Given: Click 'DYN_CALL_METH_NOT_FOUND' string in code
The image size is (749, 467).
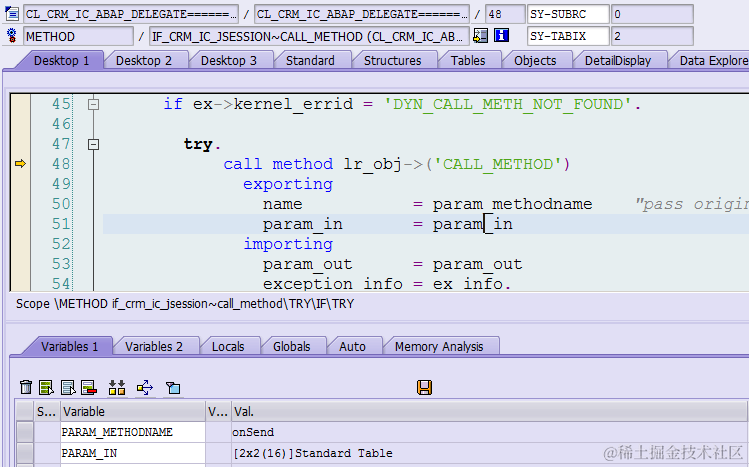Looking at the screenshot, I should click(508, 104).
